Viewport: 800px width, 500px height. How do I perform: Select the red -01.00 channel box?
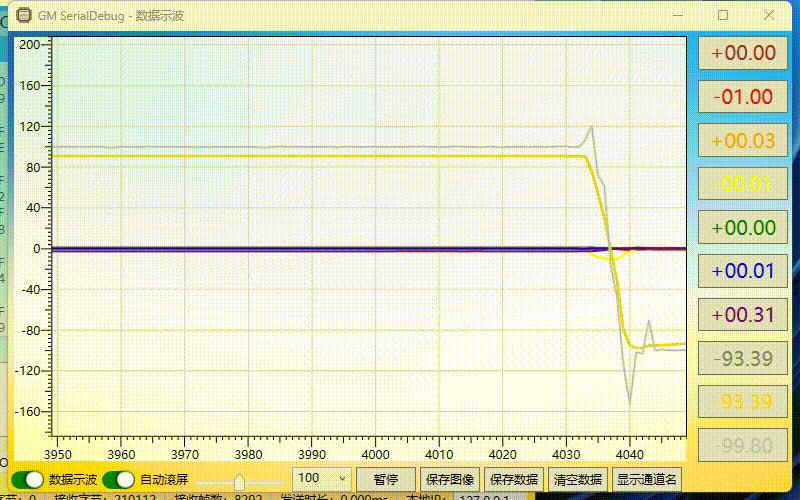743,96
